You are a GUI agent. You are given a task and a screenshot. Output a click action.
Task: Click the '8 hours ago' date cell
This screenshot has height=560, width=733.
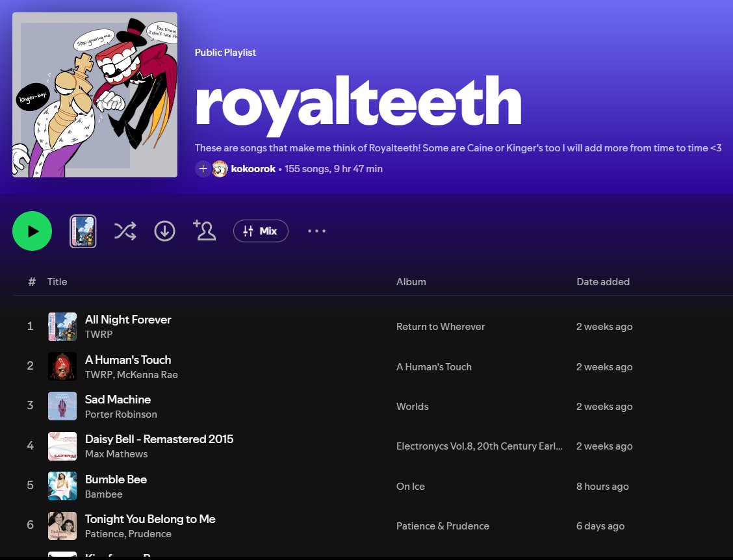(602, 487)
